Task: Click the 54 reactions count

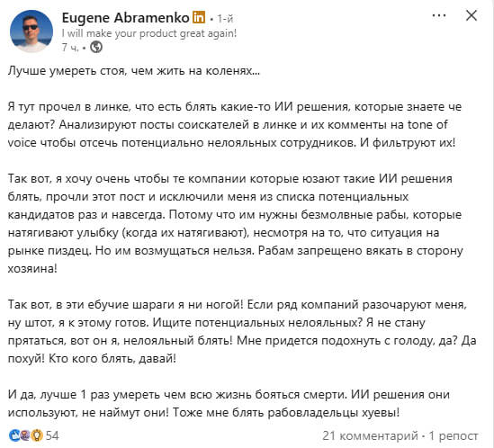Action: pyautogui.click(x=52, y=435)
